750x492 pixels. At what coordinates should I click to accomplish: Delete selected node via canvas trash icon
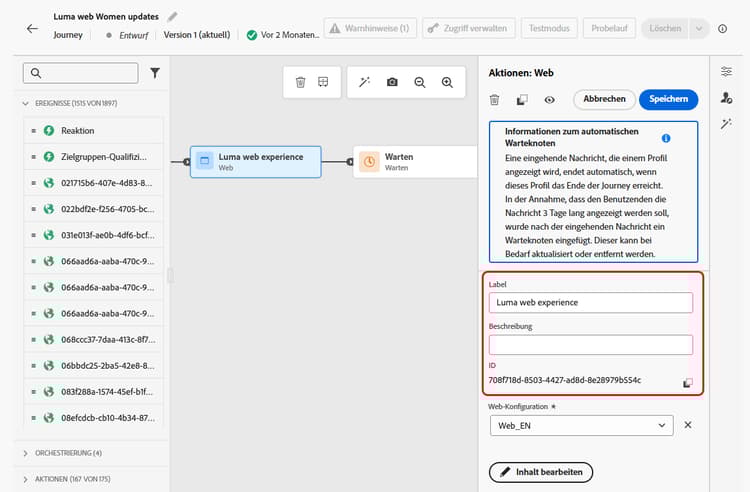[300, 82]
